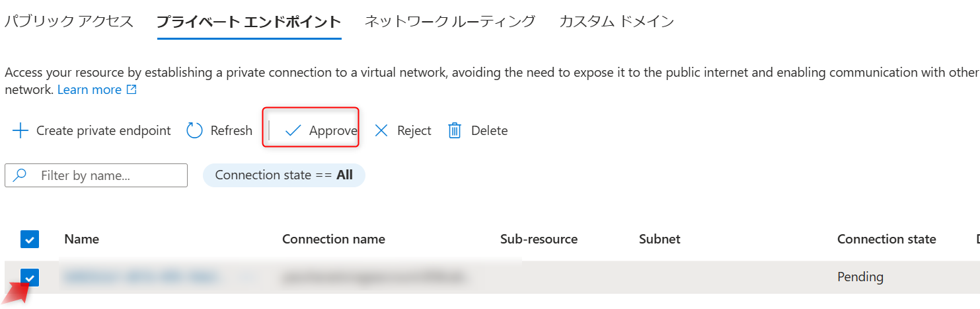Click the Approve checkmark icon
The width and height of the screenshot is (980, 309).
pyautogui.click(x=293, y=131)
